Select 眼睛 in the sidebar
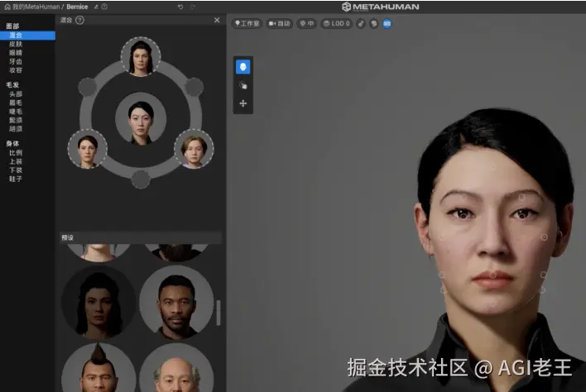Viewport: 586px width, 392px height. (16, 53)
